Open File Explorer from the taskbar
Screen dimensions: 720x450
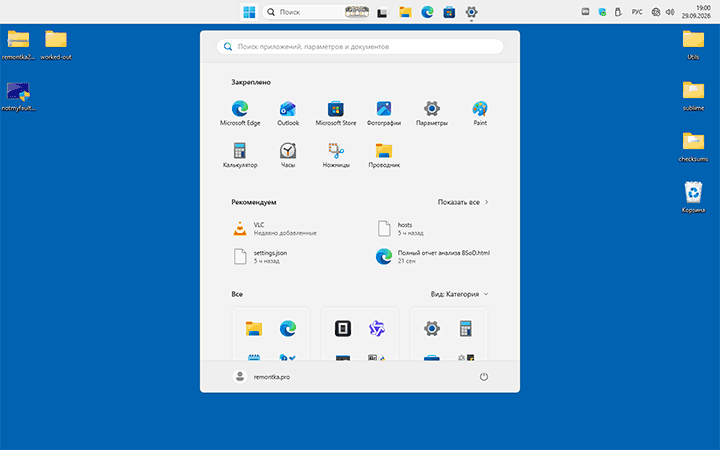[x=405, y=12]
